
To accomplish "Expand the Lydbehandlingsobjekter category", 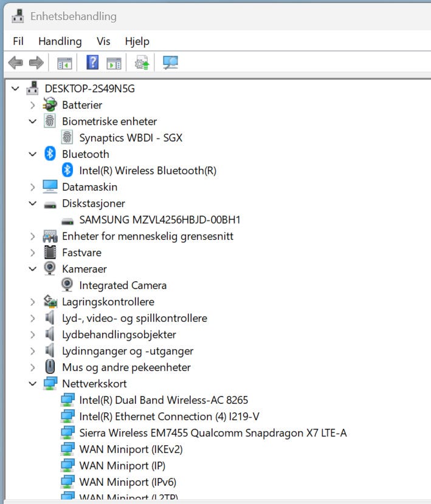I will pyautogui.click(x=32, y=335).
